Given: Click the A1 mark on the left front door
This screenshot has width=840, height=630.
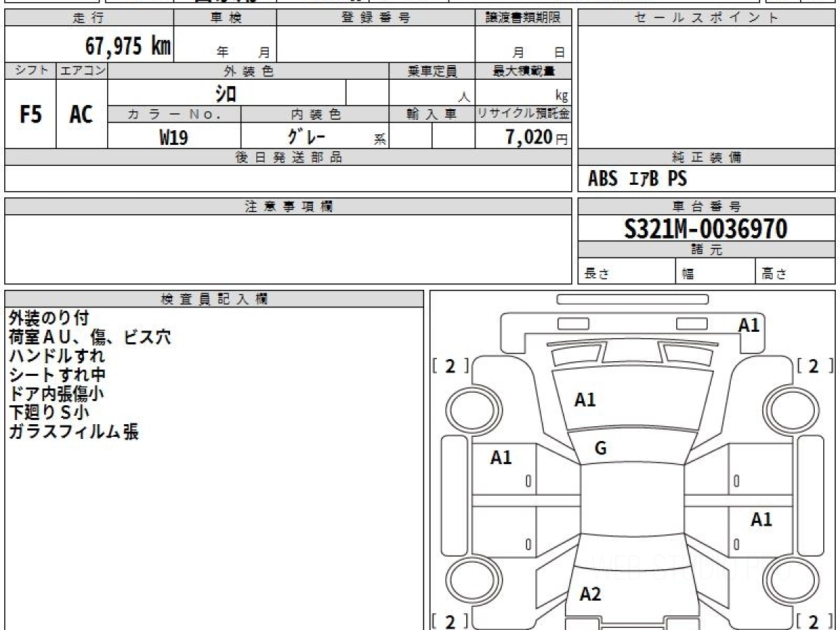Looking at the screenshot, I should coord(501,458).
